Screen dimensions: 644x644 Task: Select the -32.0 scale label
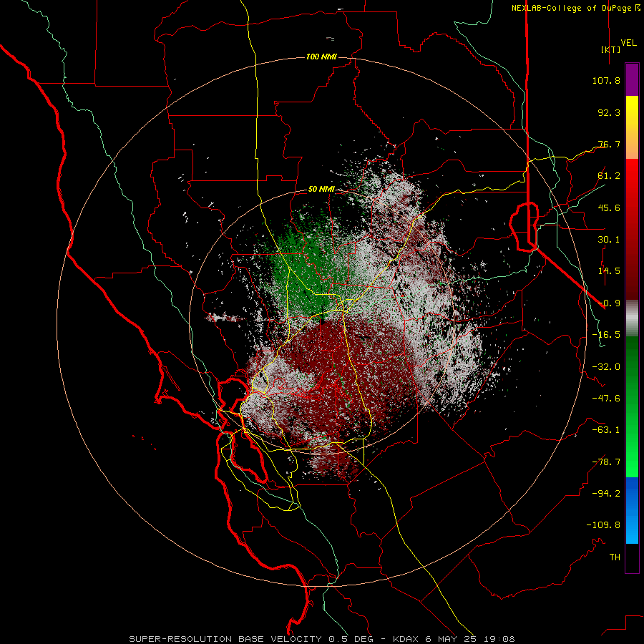click(606, 367)
